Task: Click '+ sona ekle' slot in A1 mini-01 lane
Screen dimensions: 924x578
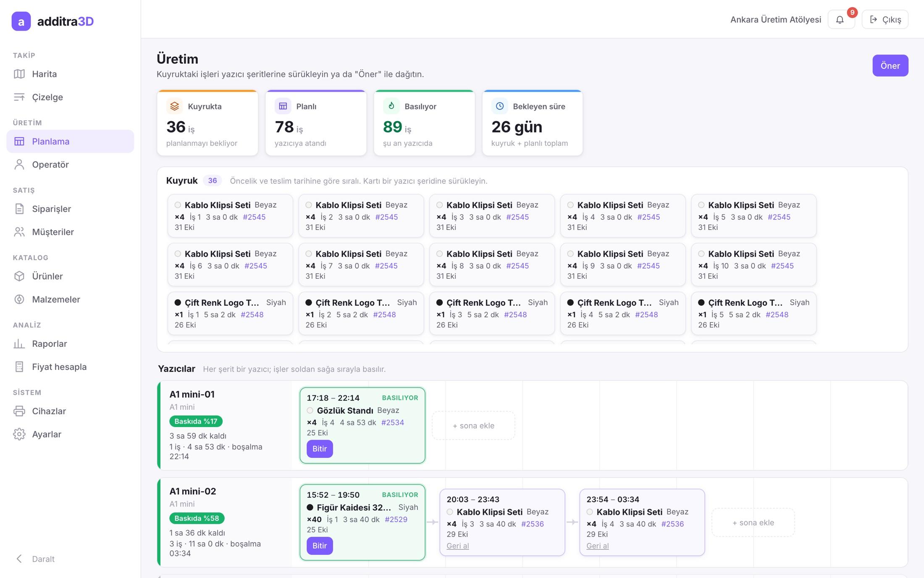Action: pos(473,425)
